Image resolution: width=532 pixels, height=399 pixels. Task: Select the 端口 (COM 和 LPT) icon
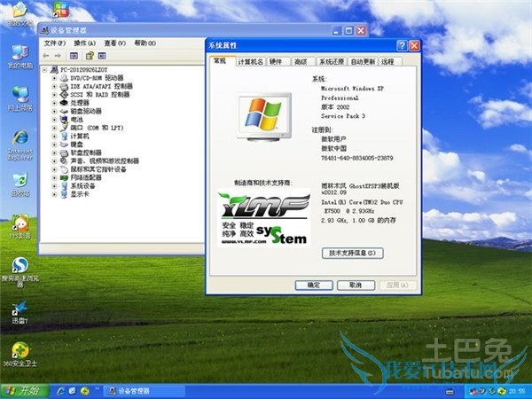pos(64,128)
